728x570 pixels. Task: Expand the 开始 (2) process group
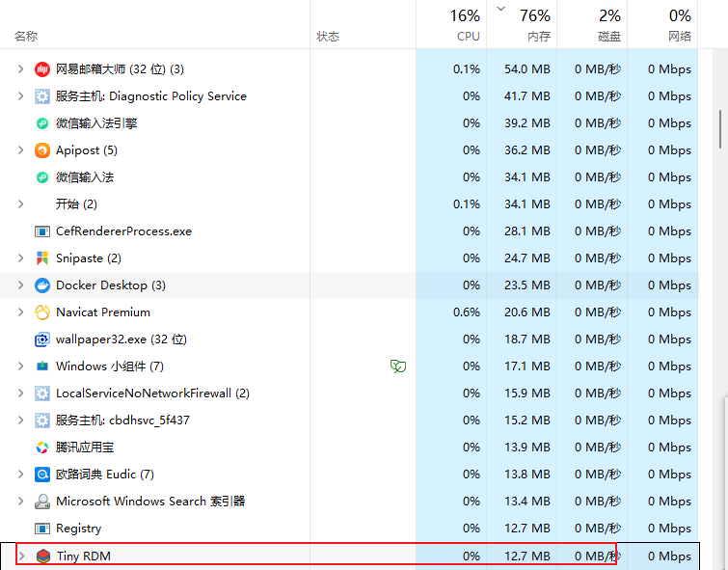pyautogui.click(x=20, y=204)
